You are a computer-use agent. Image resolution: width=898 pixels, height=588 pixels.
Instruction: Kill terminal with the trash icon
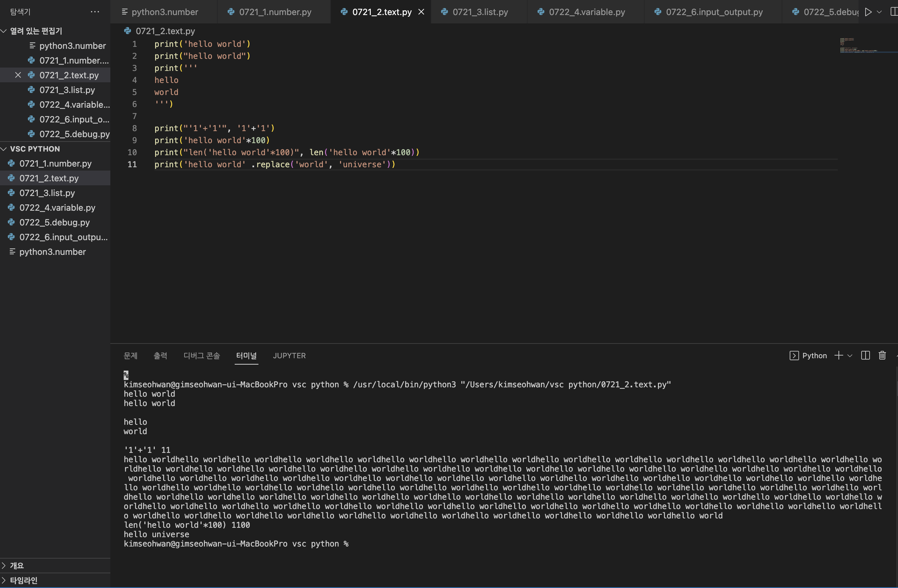point(882,356)
